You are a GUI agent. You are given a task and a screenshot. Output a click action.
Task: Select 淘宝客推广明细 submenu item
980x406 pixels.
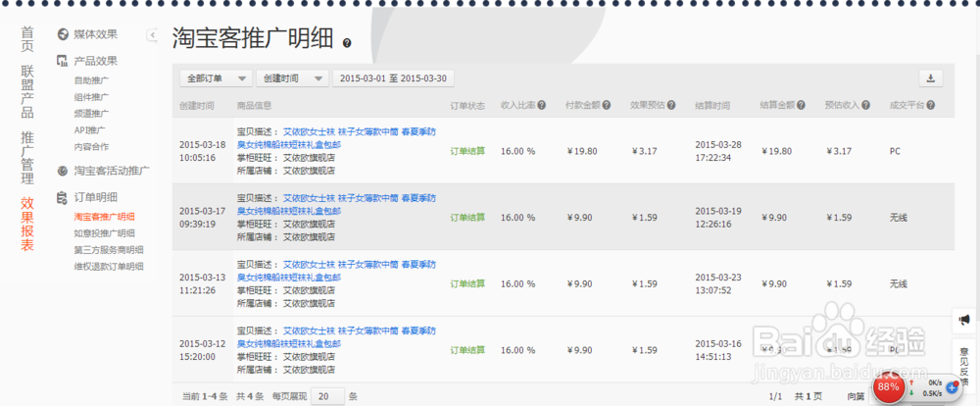pyautogui.click(x=105, y=217)
